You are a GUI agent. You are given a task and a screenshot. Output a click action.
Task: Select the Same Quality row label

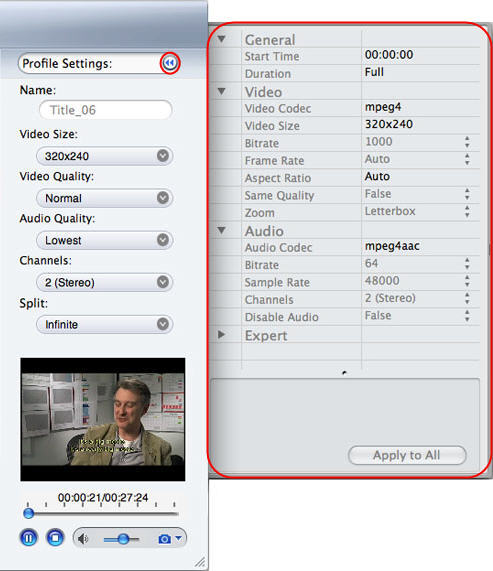279,196
